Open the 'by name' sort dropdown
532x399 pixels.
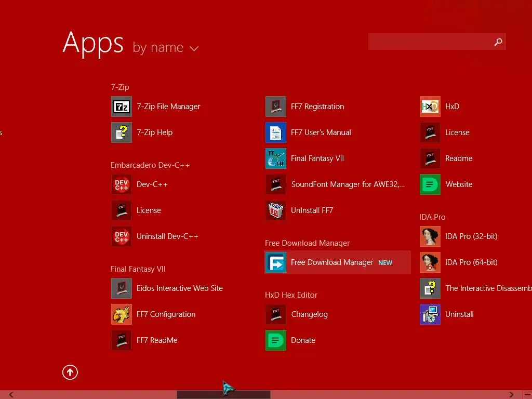tap(166, 47)
